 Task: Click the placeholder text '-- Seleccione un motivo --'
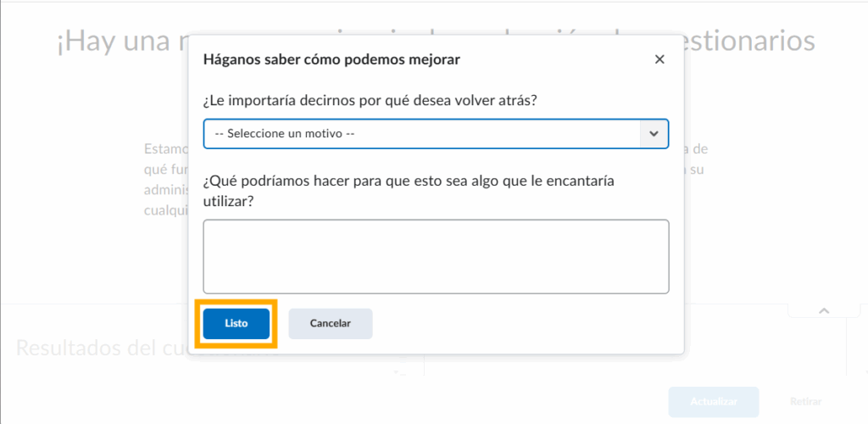pyautogui.click(x=285, y=134)
